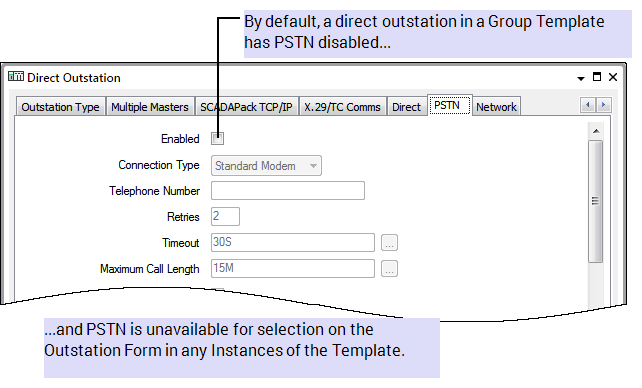Open the Network tab

coord(496,107)
